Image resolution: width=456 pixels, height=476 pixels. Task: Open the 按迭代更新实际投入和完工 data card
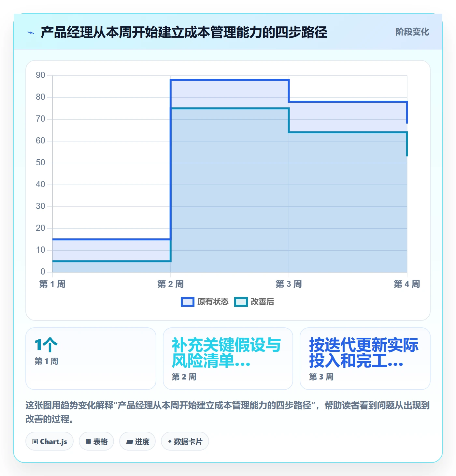pos(365,359)
